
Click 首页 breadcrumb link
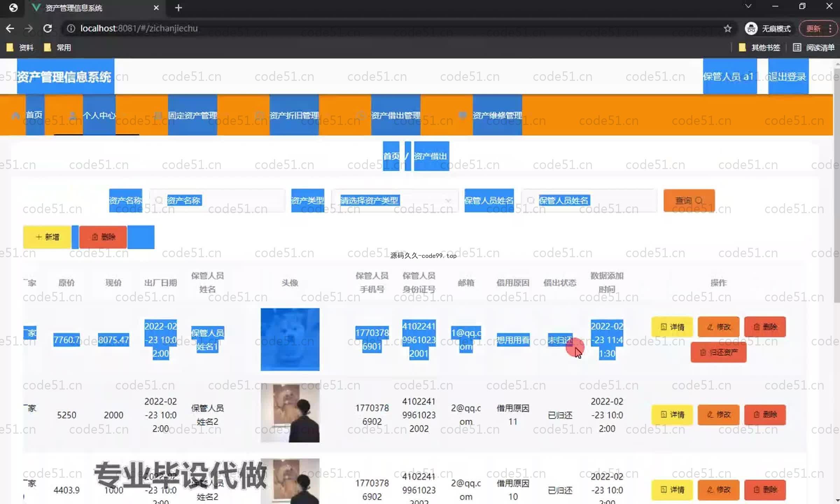point(391,156)
